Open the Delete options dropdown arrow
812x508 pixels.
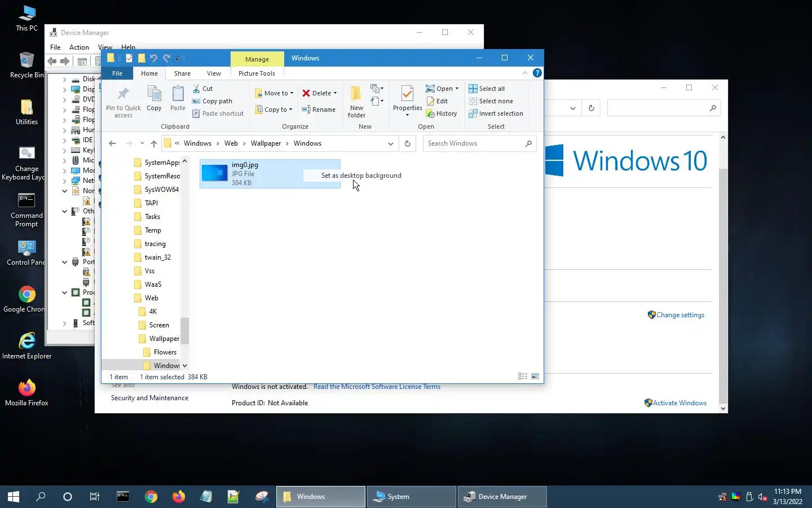pos(335,93)
